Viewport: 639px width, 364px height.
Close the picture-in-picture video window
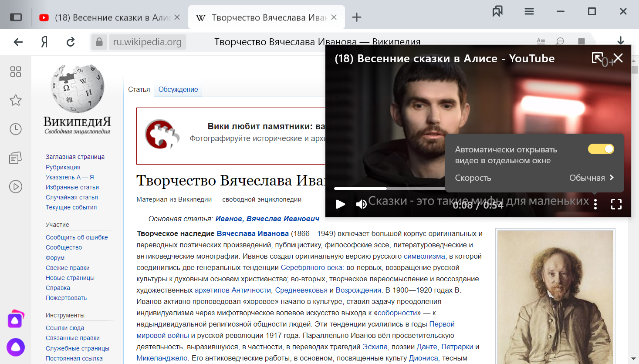pyautogui.click(x=618, y=57)
